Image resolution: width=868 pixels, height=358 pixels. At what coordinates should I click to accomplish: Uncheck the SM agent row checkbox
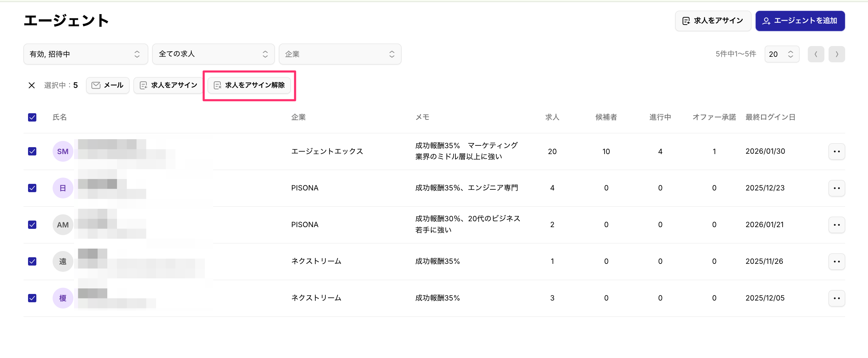click(x=32, y=152)
